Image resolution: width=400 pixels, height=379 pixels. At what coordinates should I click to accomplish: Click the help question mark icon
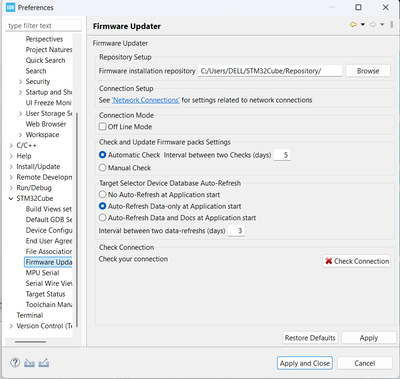coord(15,362)
